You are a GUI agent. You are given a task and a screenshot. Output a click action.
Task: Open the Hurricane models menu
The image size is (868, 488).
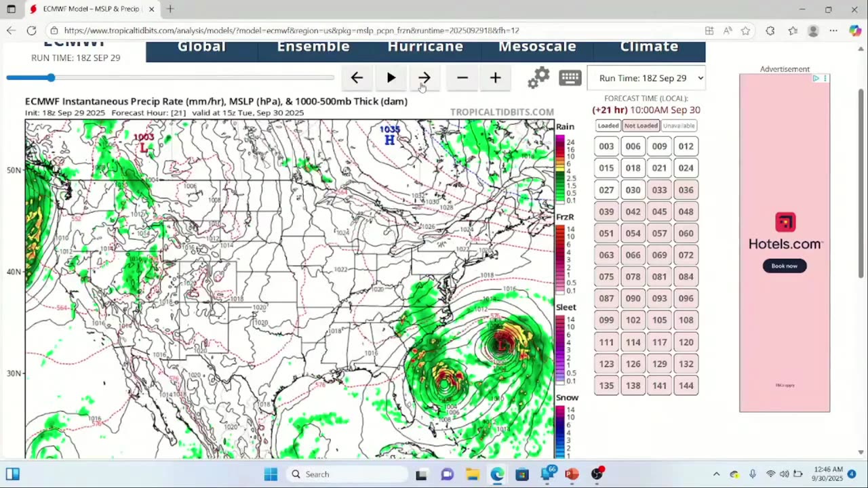(x=425, y=47)
